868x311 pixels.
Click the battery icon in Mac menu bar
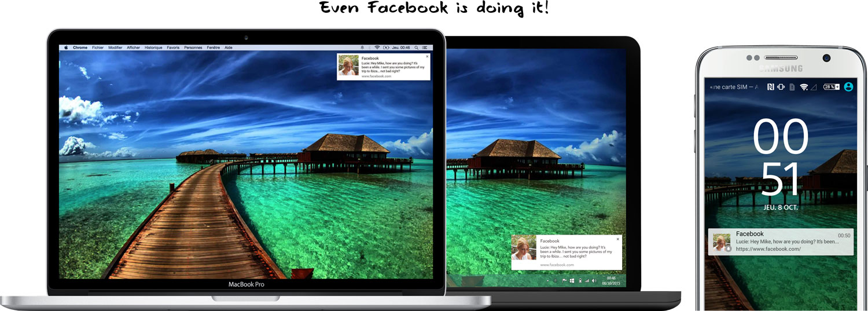pyautogui.click(x=386, y=47)
